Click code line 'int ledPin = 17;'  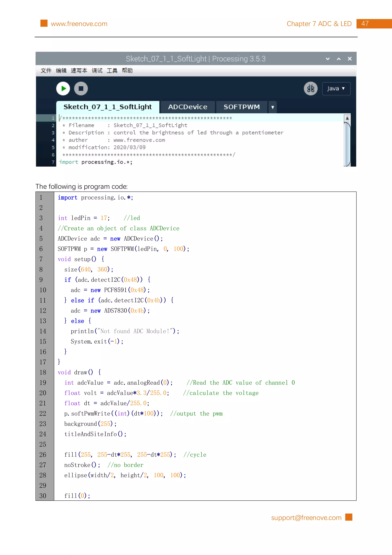(x=84, y=218)
